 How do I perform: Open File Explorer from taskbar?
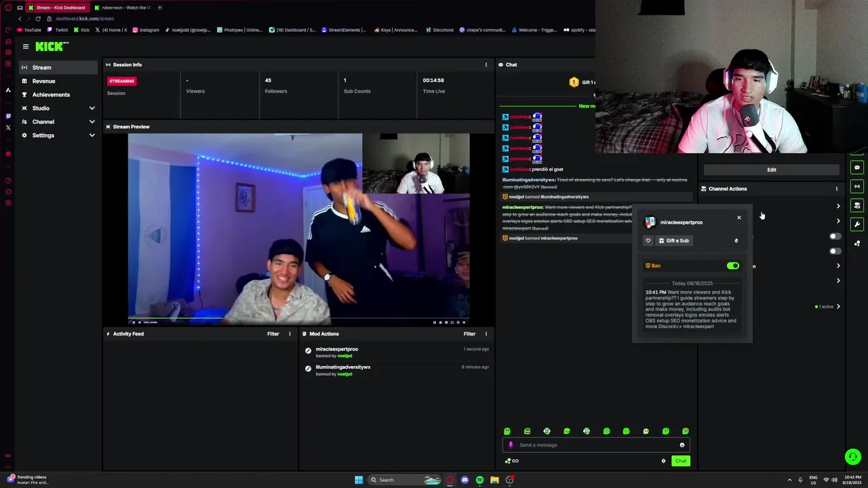coord(494,480)
